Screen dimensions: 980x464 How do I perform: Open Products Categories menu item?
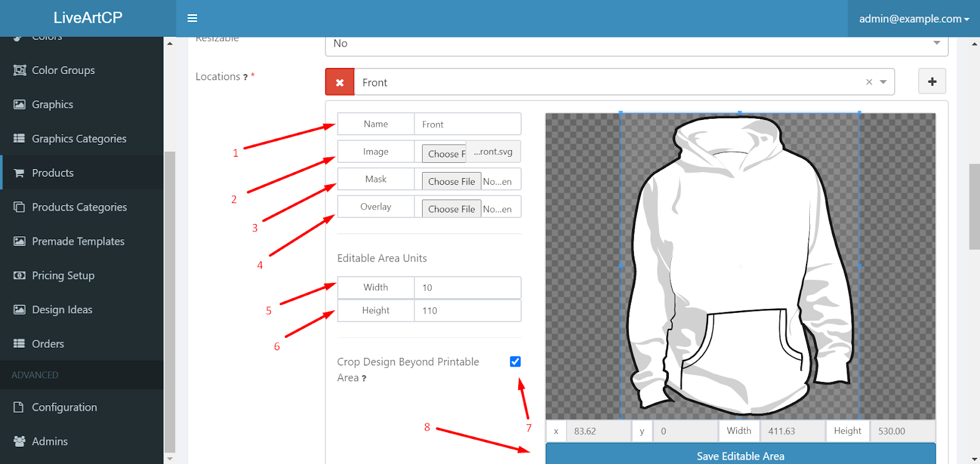pyautogui.click(x=81, y=207)
